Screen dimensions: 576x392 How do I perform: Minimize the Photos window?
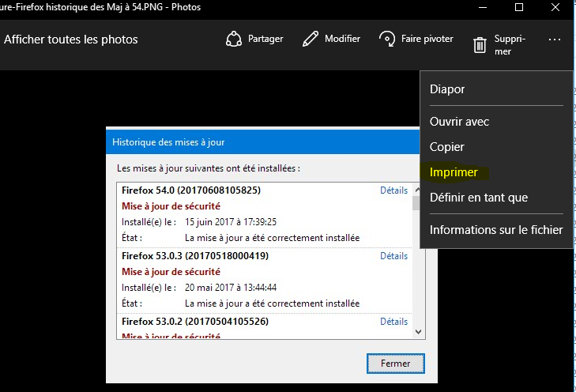(483, 7)
